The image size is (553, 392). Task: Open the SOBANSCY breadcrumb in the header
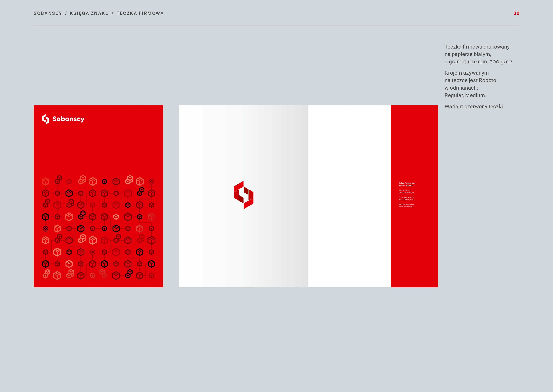48,13
